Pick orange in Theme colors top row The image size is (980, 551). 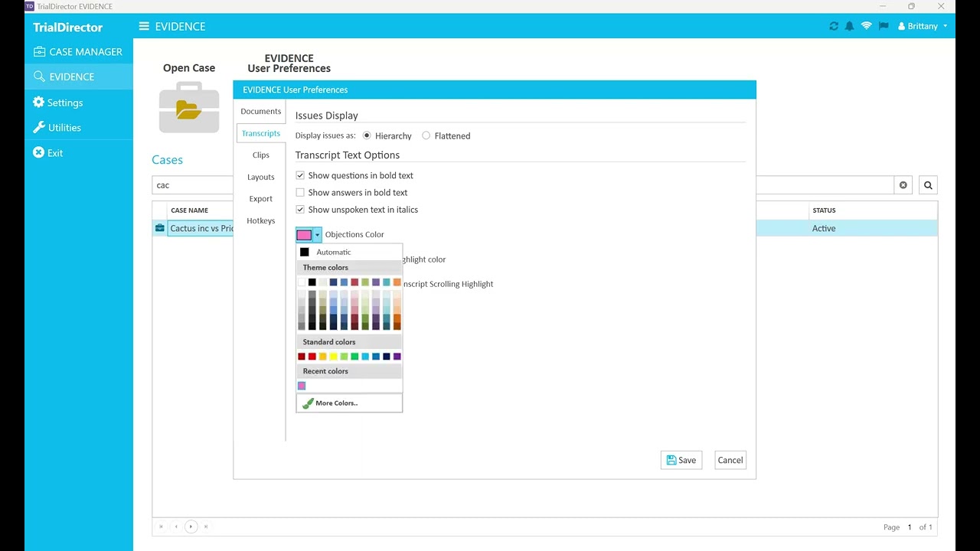tap(397, 282)
